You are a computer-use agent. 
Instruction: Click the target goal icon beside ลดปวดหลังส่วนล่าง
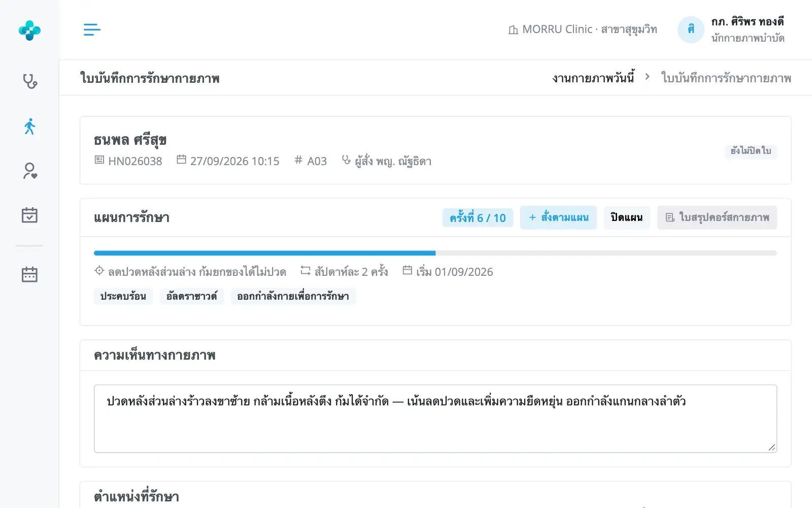point(99,271)
